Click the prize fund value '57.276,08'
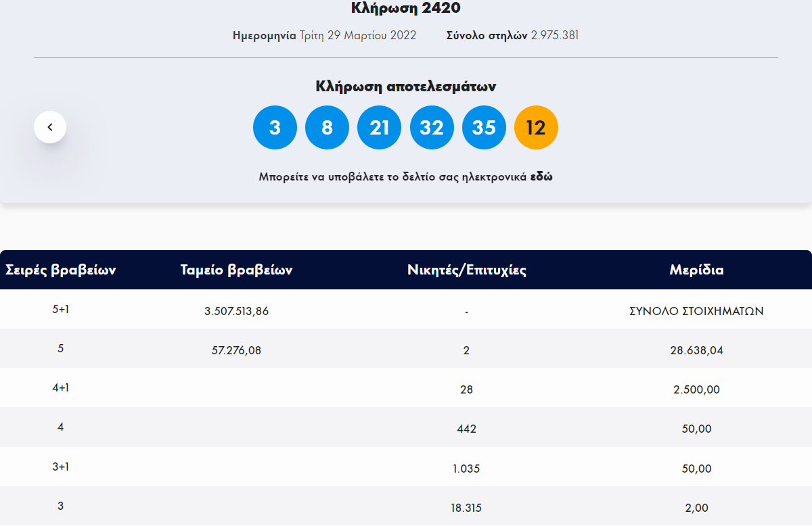Screen dimensions: 812x526 click(x=236, y=350)
